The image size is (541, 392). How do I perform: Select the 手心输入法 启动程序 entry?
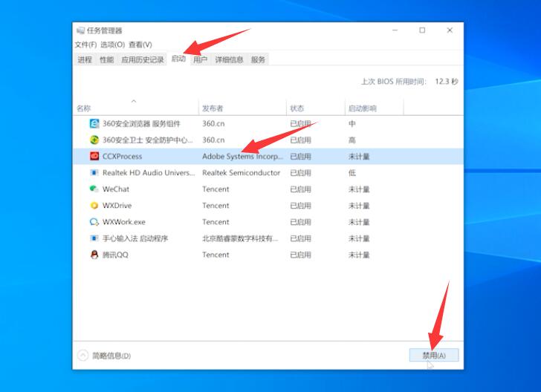(x=135, y=238)
